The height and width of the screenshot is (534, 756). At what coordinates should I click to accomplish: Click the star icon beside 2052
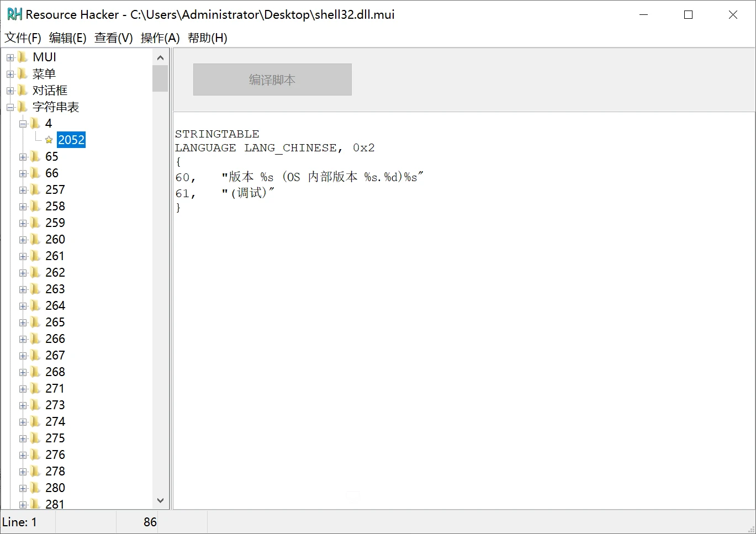tap(49, 140)
